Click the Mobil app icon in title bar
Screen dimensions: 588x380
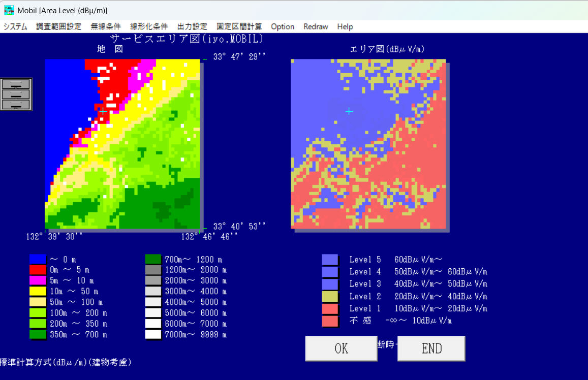[9, 10]
